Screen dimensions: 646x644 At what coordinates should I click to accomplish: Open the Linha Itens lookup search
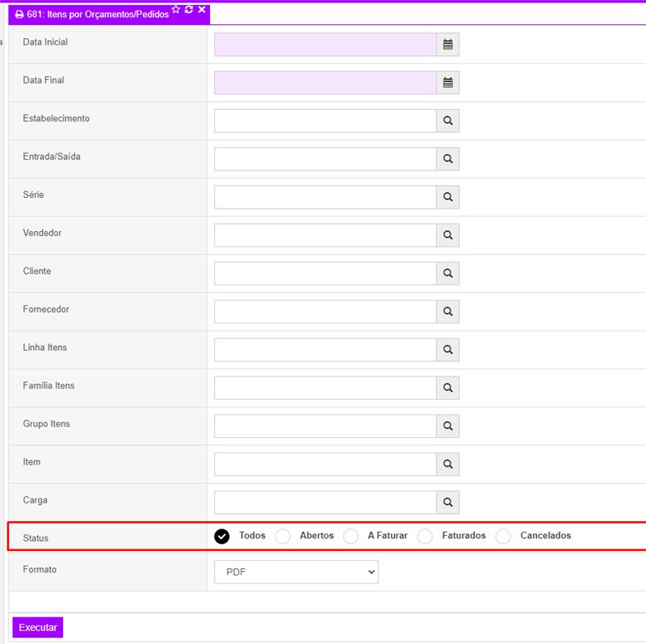pos(448,350)
